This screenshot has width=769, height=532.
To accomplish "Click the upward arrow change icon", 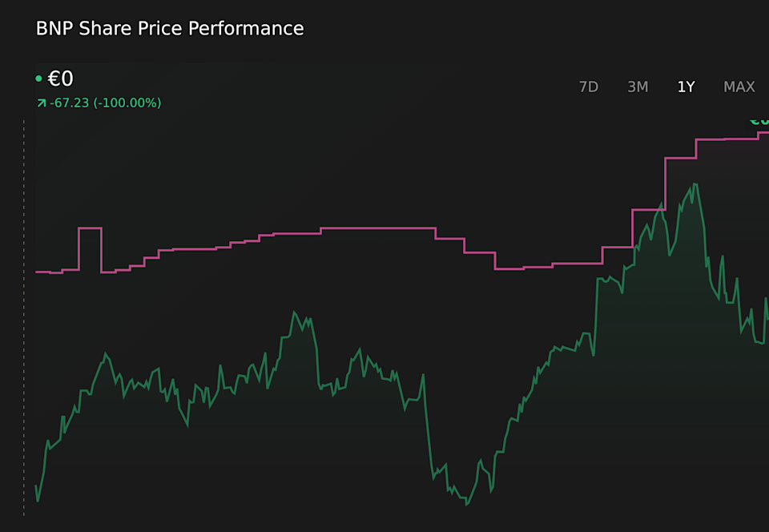I will click(x=40, y=103).
